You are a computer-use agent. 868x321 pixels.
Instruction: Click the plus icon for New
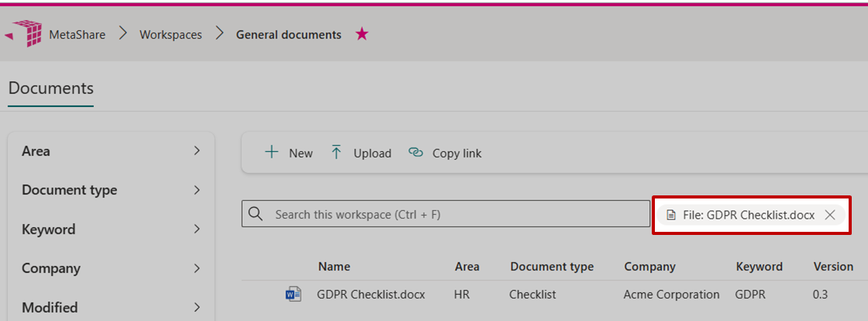click(x=271, y=153)
